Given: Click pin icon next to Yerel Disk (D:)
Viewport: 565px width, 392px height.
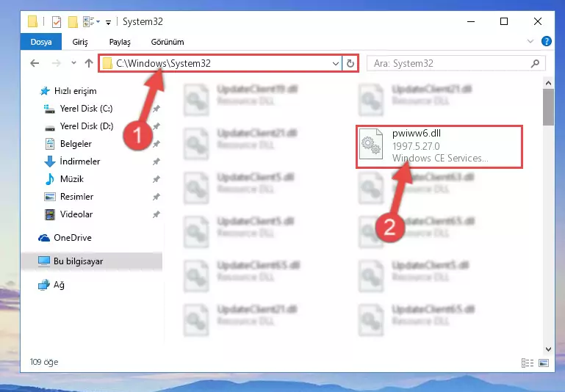Looking at the screenshot, I should (x=156, y=126).
